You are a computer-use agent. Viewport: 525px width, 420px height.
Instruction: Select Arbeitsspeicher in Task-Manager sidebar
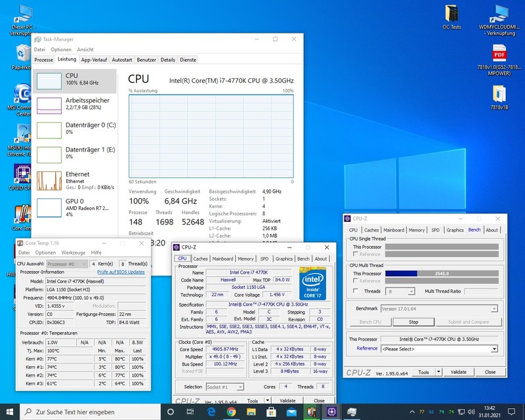(x=75, y=106)
